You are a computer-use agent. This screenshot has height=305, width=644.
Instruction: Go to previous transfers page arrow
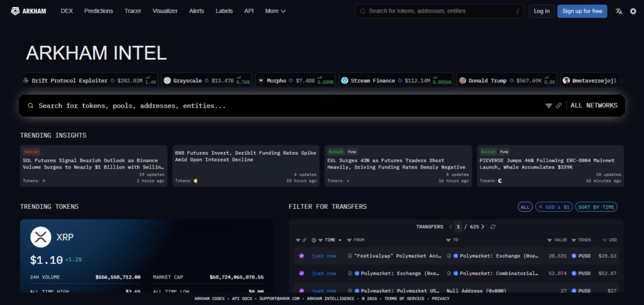[450, 226]
